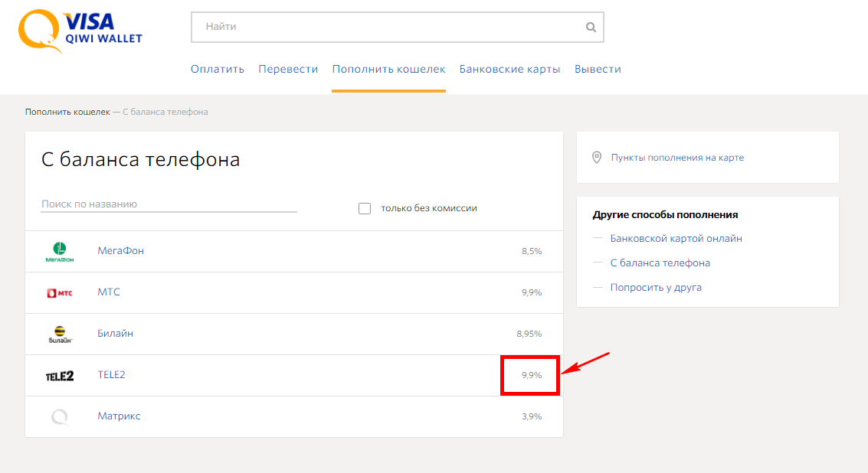Viewport: 868px width, 473px height.
Task: Switch to Пополнить кошелек tab
Action: pos(388,69)
